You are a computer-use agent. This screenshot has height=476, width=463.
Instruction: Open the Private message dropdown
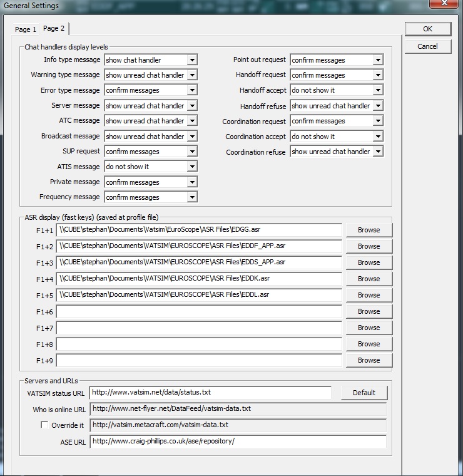click(151, 182)
